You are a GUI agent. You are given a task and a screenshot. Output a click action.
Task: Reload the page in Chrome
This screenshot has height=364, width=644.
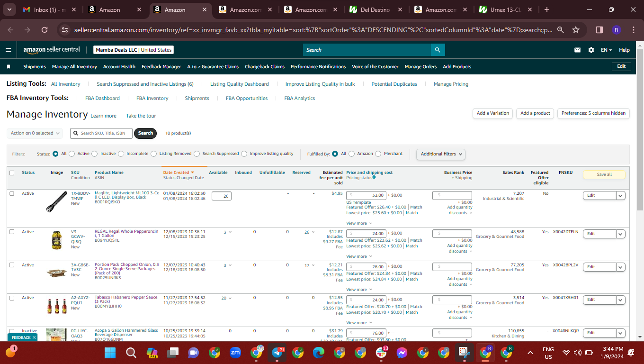pyautogui.click(x=45, y=30)
